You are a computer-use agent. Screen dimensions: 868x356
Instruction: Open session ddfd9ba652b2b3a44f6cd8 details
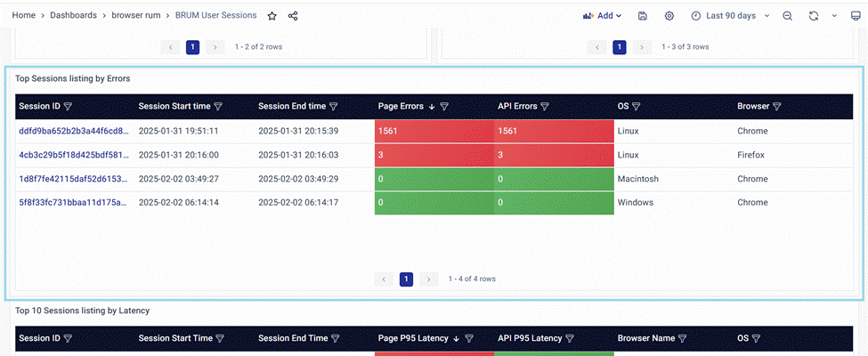tap(74, 131)
